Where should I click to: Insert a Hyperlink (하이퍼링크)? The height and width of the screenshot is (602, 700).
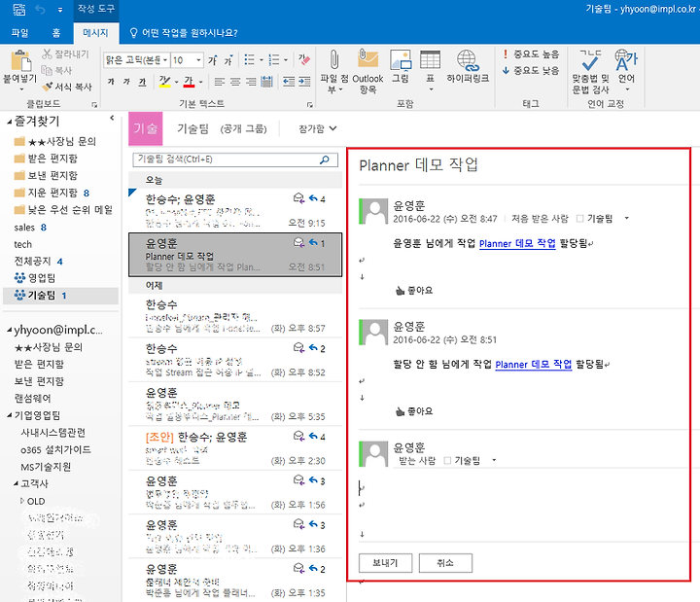point(468,67)
